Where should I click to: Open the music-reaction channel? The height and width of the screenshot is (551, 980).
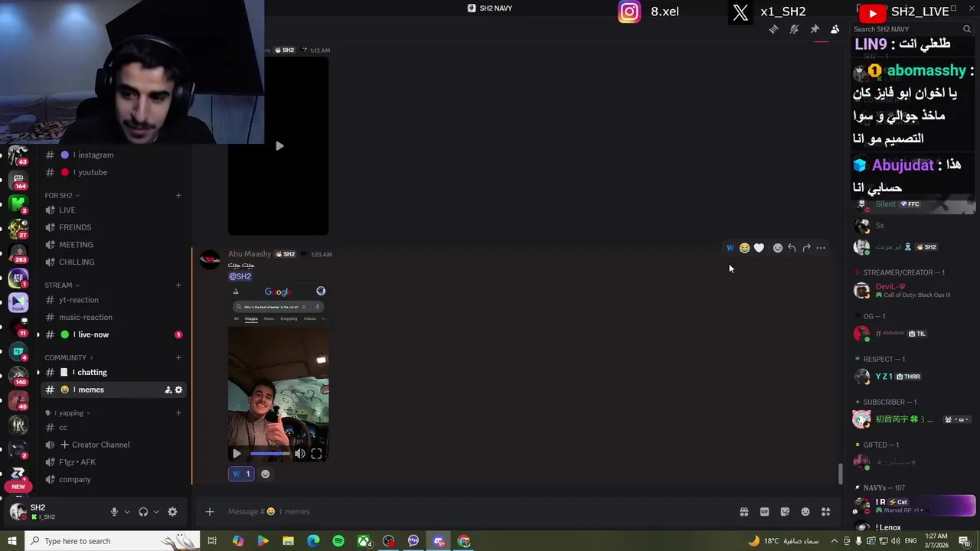pyautogui.click(x=113, y=317)
